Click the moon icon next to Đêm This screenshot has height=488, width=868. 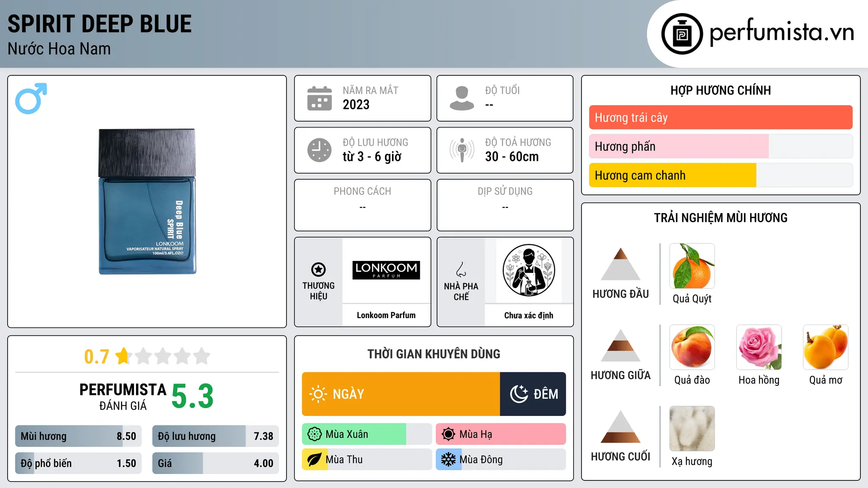[519, 394]
